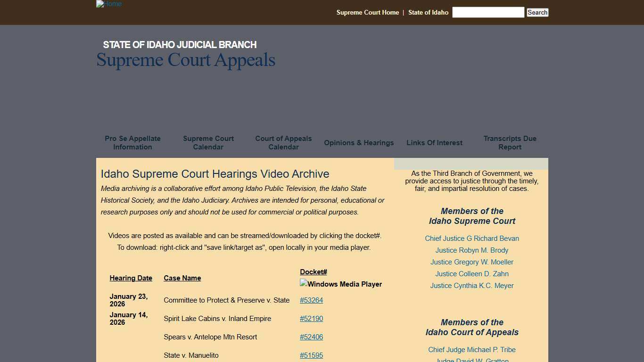Go to Pro Se Appellate Information
Screen dimensions: 644x362
132,143
